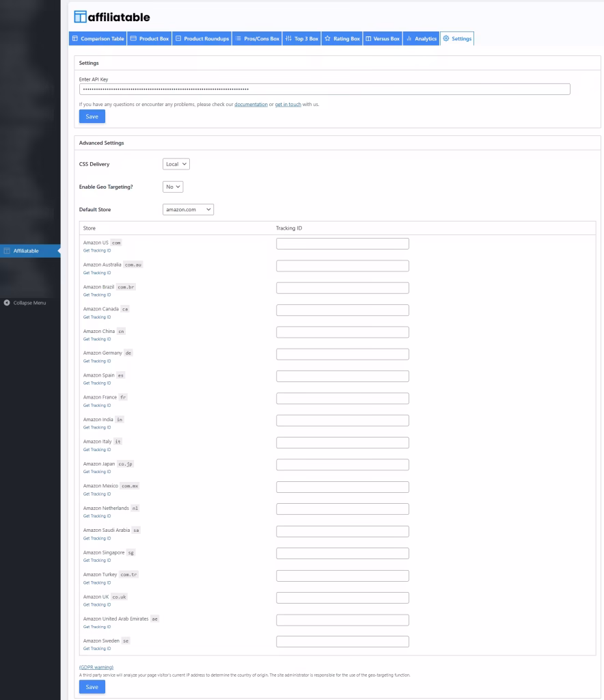
Task: Save the API key settings
Action: (x=92, y=116)
